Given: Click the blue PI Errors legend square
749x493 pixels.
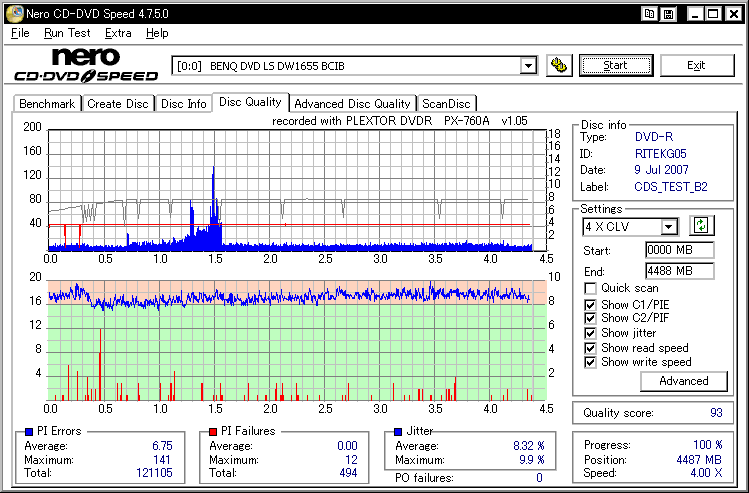Looking at the screenshot, I should (29, 431).
